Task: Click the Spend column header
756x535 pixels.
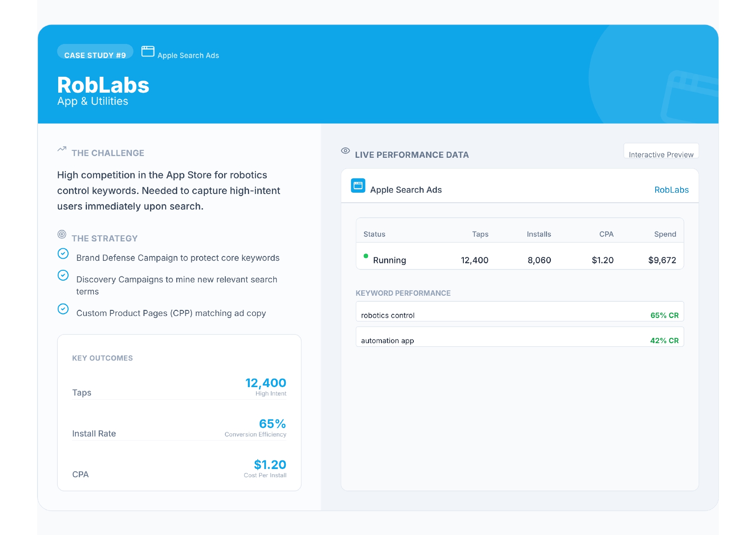Action: 665,234
